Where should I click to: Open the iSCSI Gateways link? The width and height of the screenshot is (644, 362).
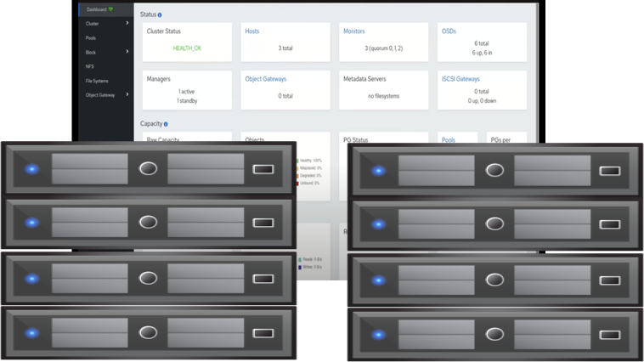[x=460, y=79]
